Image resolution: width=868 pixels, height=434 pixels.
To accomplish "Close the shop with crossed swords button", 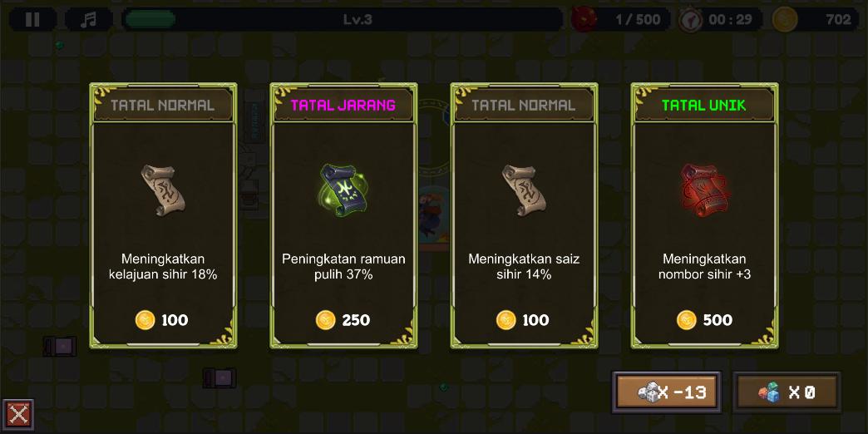I will coord(17,415).
